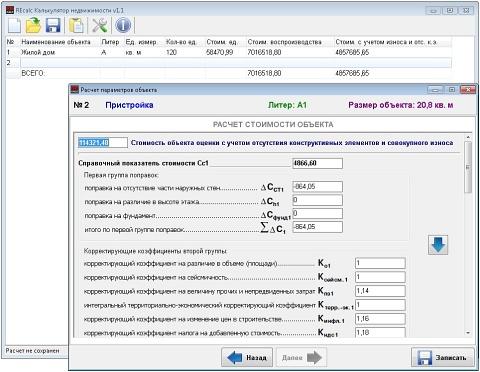
Task: Edit seismicity coefficient Kсейсм.1 field
Action: [x=380, y=277]
